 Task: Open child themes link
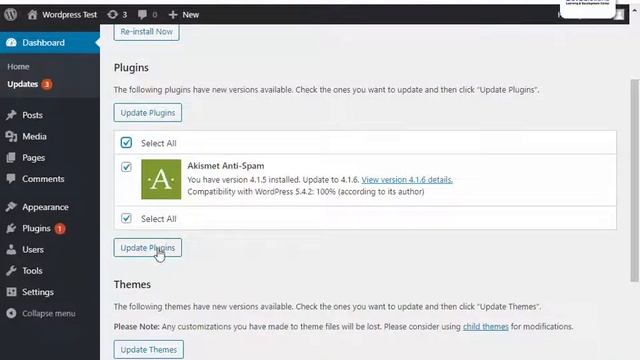coord(485,327)
